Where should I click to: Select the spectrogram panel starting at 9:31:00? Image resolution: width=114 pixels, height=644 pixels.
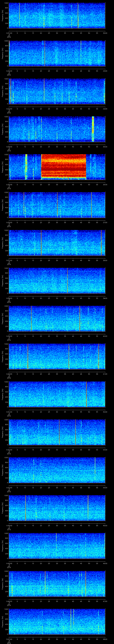coord(57,16)
